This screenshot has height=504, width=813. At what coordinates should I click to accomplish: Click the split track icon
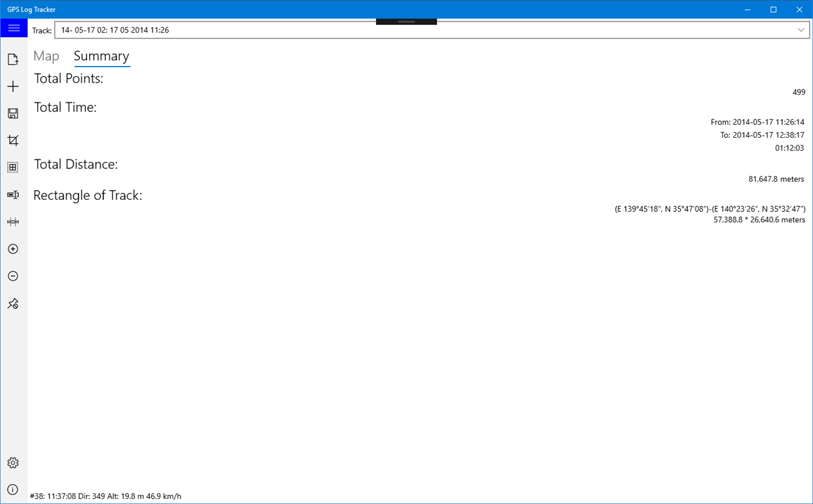coord(13,222)
